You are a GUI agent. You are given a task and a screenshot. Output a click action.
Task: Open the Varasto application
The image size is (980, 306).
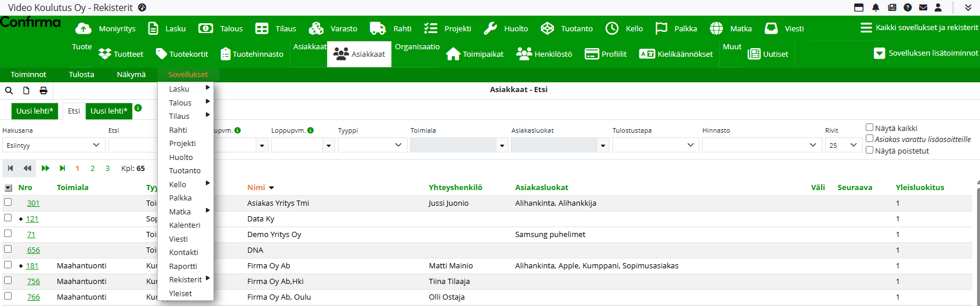click(333, 28)
